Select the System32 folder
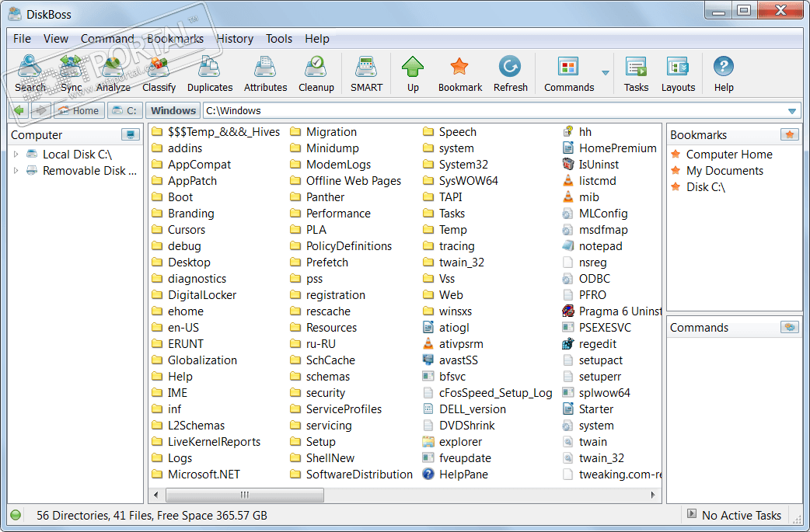The height and width of the screenshot is (532, 810). [x=455, y=165]
